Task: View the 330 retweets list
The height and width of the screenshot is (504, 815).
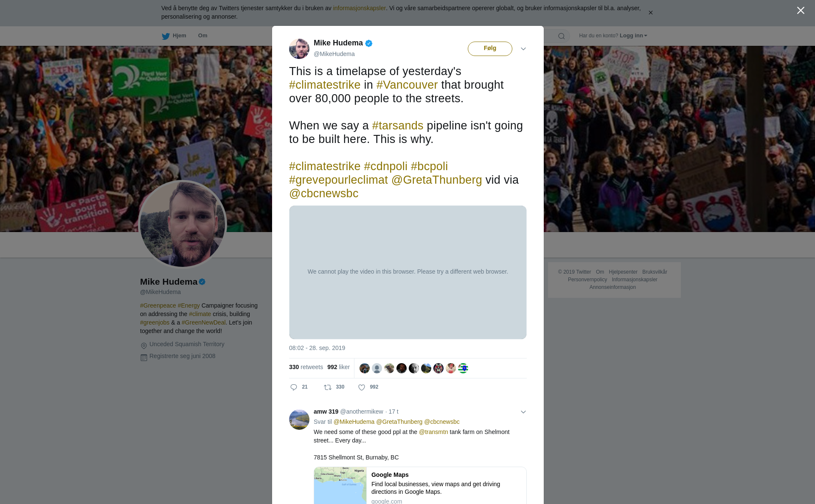Action: click(x=306, y=367)
